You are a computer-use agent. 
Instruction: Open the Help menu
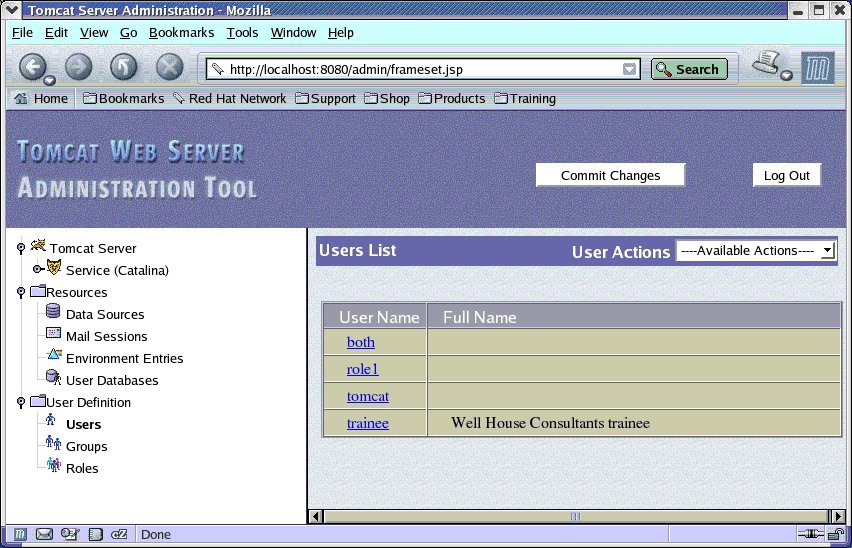pos(341,33)
